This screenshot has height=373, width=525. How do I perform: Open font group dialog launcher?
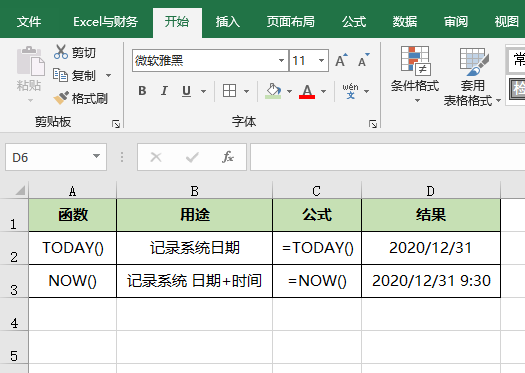(x=373, y=124)
